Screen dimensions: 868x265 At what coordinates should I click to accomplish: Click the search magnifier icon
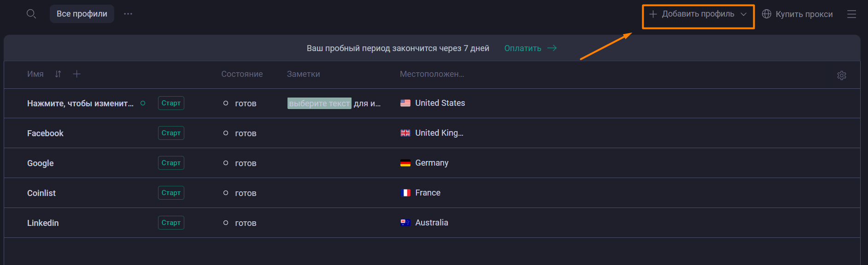(31, 14)
